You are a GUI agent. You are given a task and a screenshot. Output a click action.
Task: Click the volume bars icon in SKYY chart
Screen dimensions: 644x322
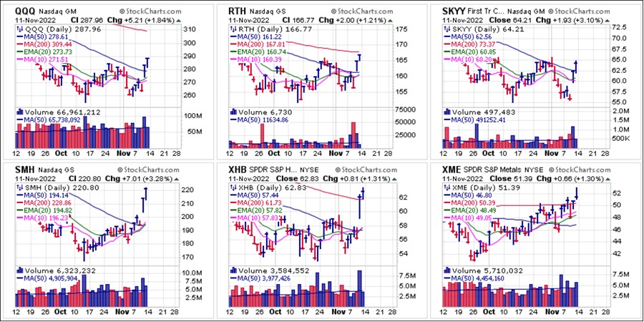[x=446, y=112]
